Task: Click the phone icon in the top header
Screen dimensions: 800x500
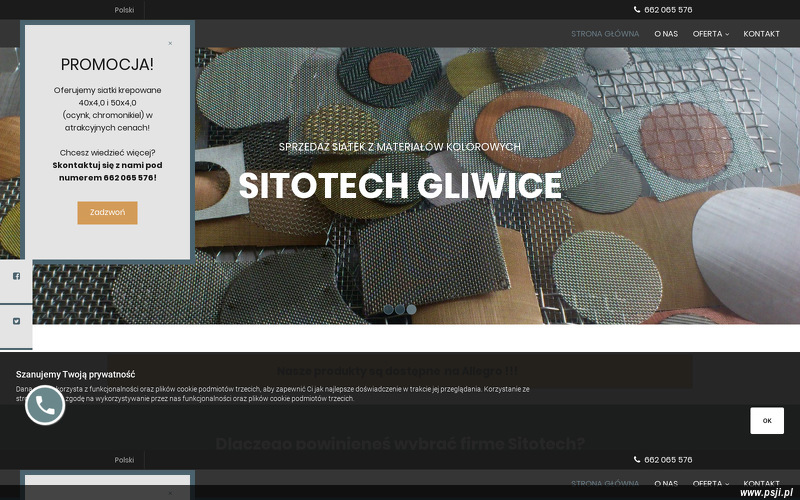Action: coord(637,10)
